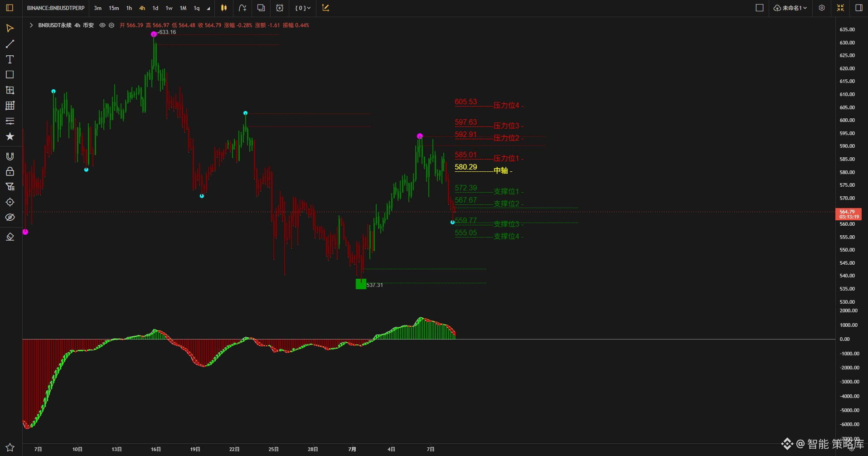
Task: Open the { 0 } templates dropdown
Action: (303, 8)
